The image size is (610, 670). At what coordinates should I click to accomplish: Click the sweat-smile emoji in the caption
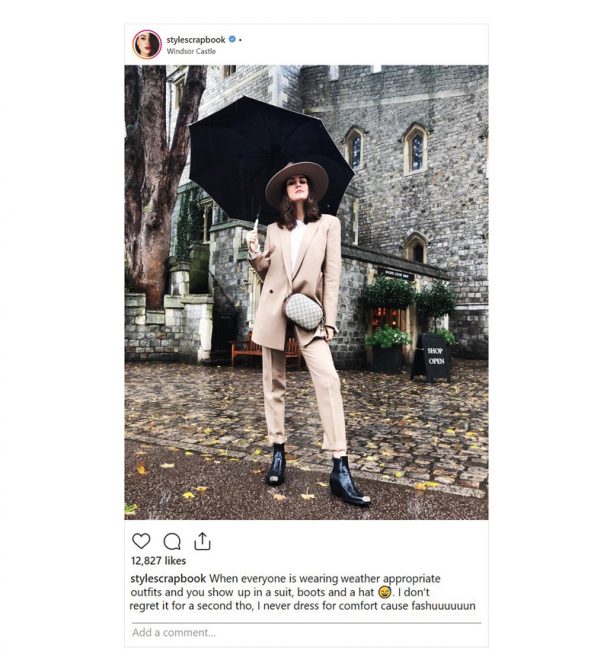pyautogui.click(x=384, y=593)
